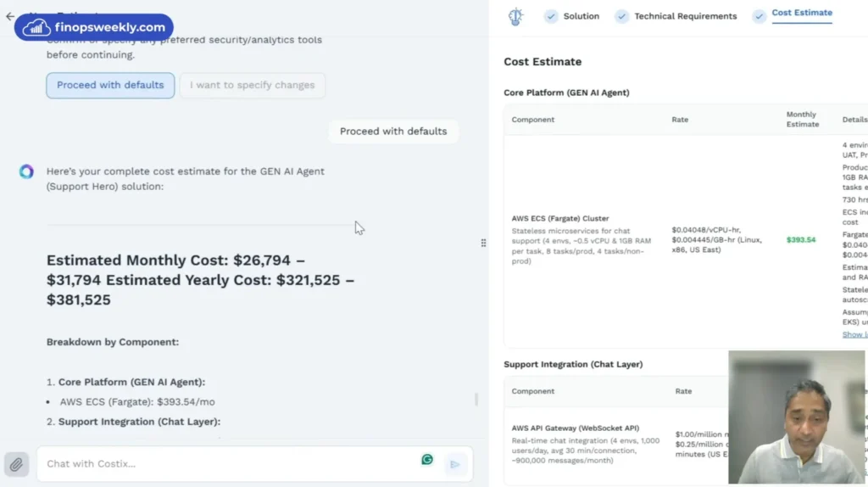Click Rate column header in Core Platform table
The width and height of the screenshot is (868, 487).
point(680,120)
